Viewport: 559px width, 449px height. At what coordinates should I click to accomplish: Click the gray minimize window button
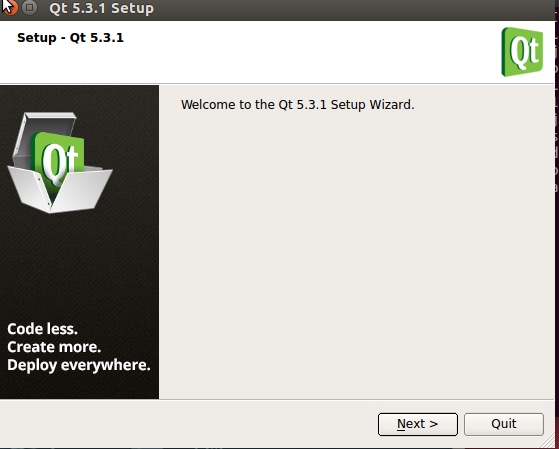pyautogui.click(x=29, y=7)
